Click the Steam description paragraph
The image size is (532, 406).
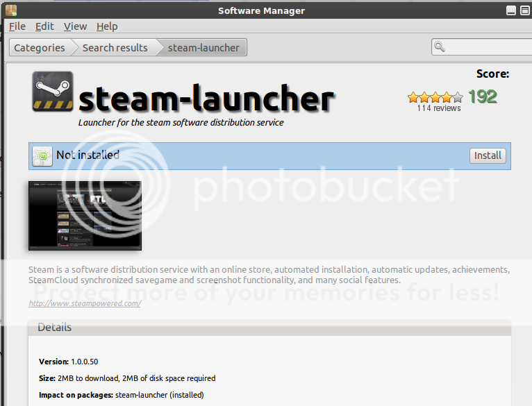(x=269, y=275)
